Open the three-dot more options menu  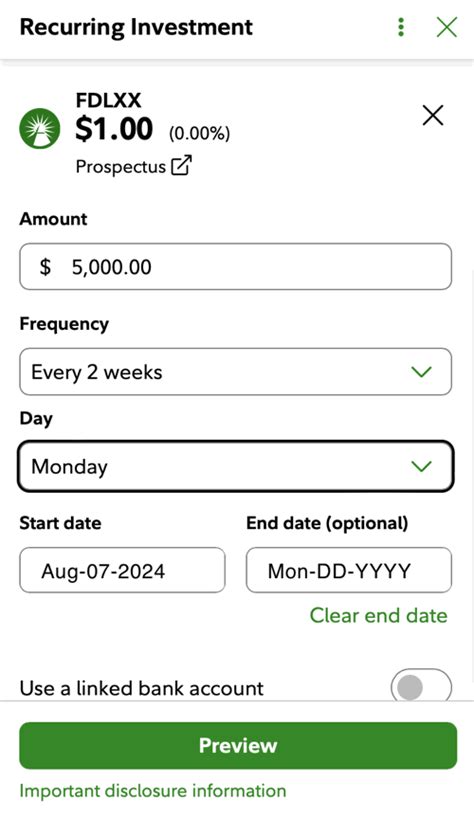tap(400, 27)
